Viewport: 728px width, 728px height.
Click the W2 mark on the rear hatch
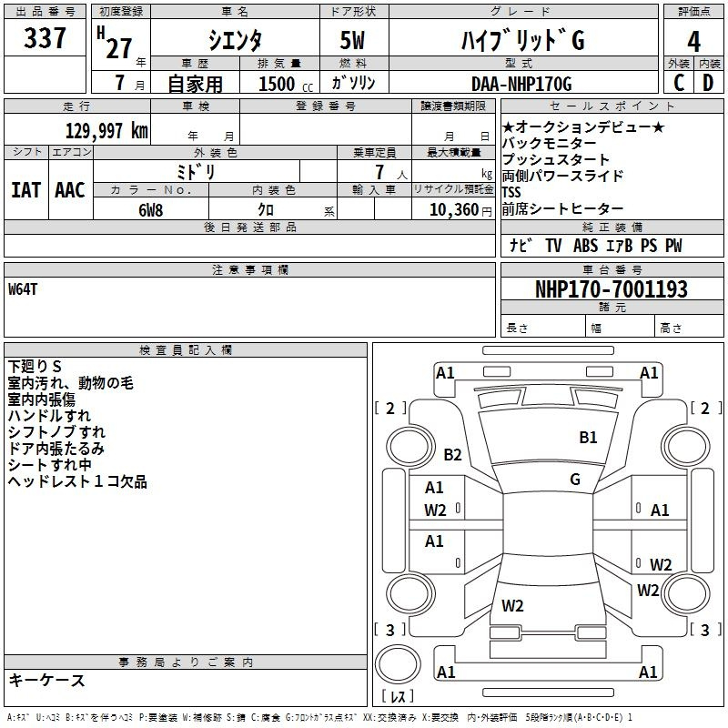(512, 605)
